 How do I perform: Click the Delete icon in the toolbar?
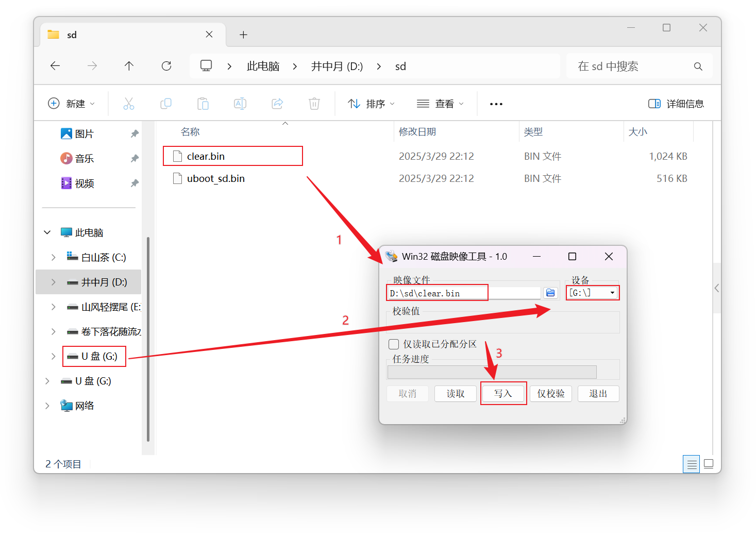(x=314, y=104)
